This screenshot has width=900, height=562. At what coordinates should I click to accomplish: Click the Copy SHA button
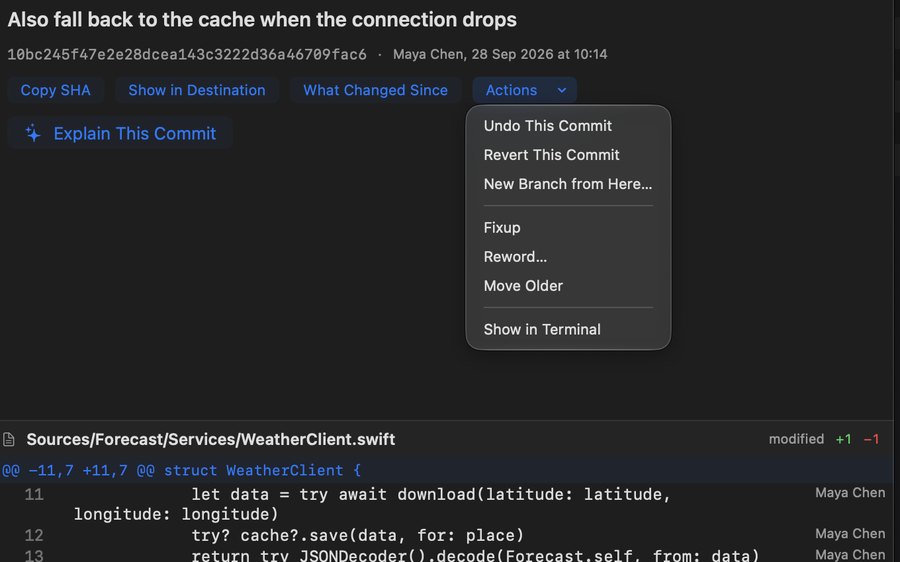(x=55, y=90)
